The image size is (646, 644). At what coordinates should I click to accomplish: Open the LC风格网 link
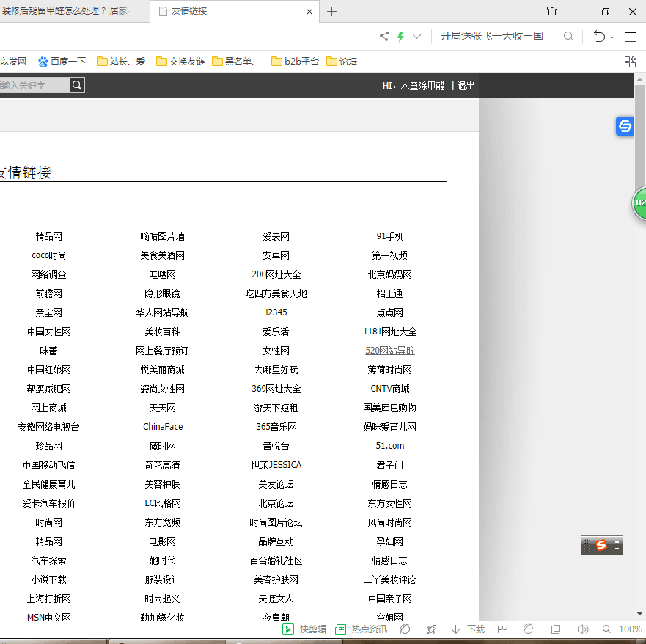[x=163, y=503]
